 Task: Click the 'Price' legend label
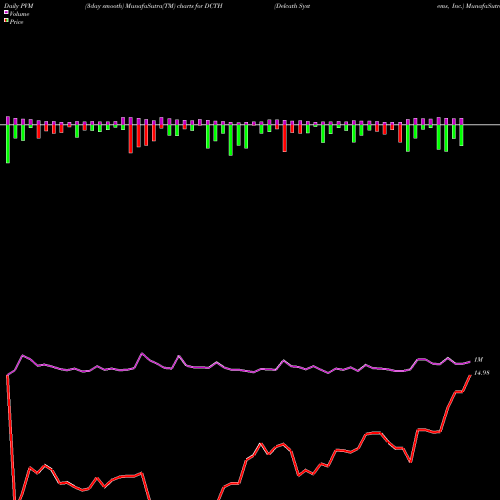pyautogui.click(x=16, y=22)
